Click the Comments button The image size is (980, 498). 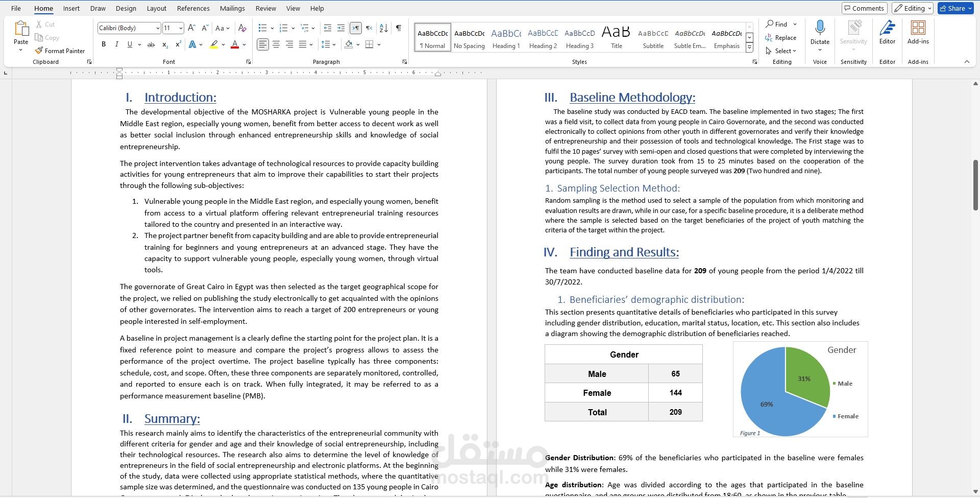click(x=865, y=8)
